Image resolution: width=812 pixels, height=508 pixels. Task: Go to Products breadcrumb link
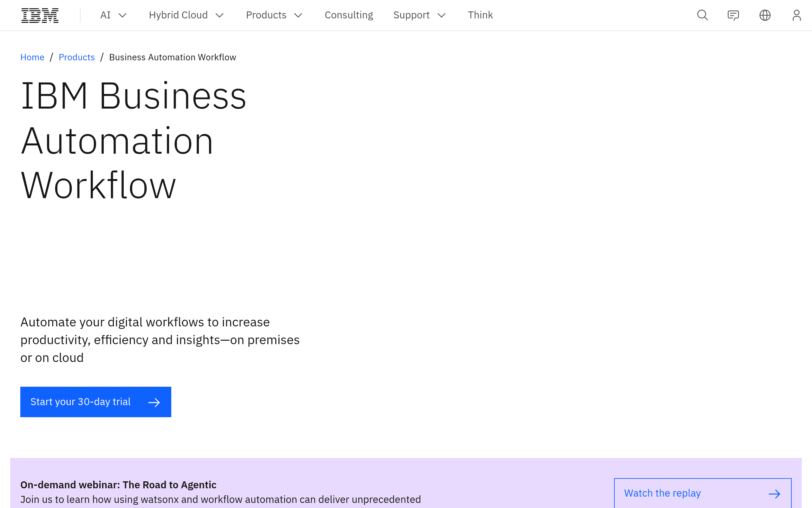click(76, 57)
